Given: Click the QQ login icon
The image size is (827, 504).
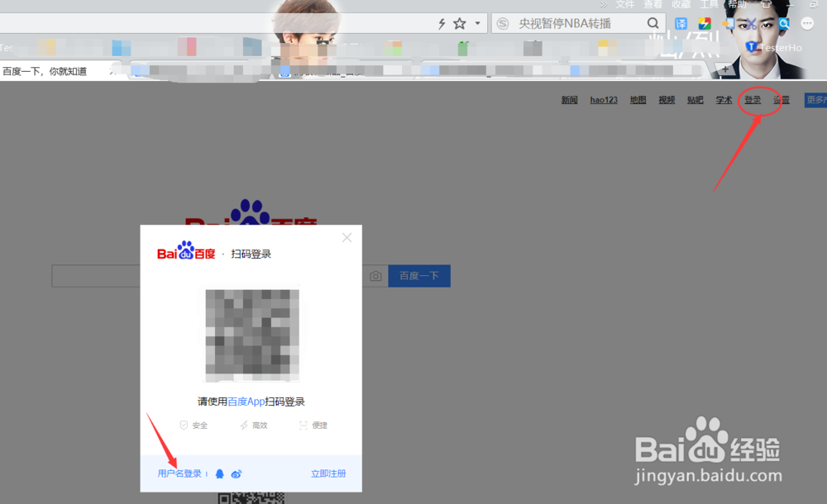Looking at the screenshot, I should click(x=219, y=473).
